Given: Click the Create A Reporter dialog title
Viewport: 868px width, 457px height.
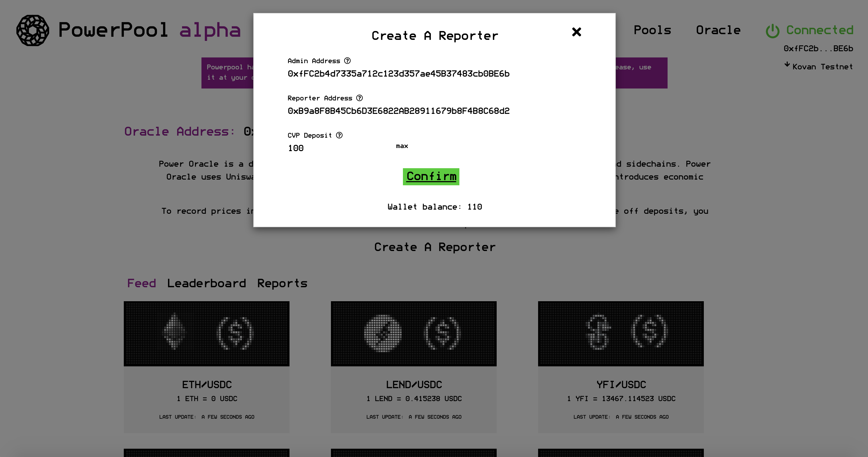Looking at the screenshot, I should (435, 36).
